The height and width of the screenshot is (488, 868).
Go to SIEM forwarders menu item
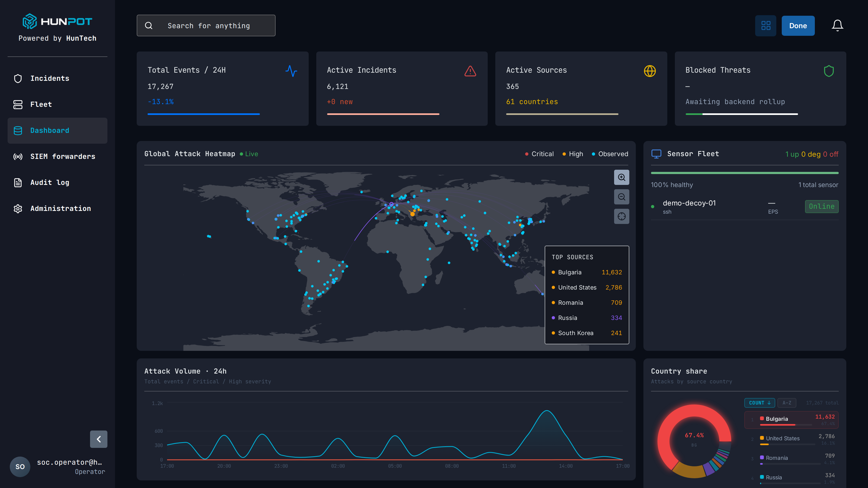[x=57, y=157]
